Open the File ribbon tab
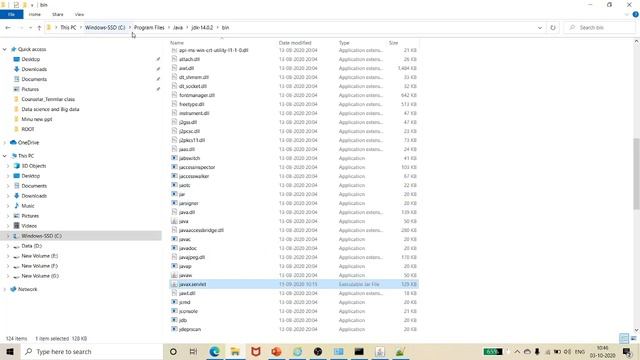 click(x=11, y=14)
